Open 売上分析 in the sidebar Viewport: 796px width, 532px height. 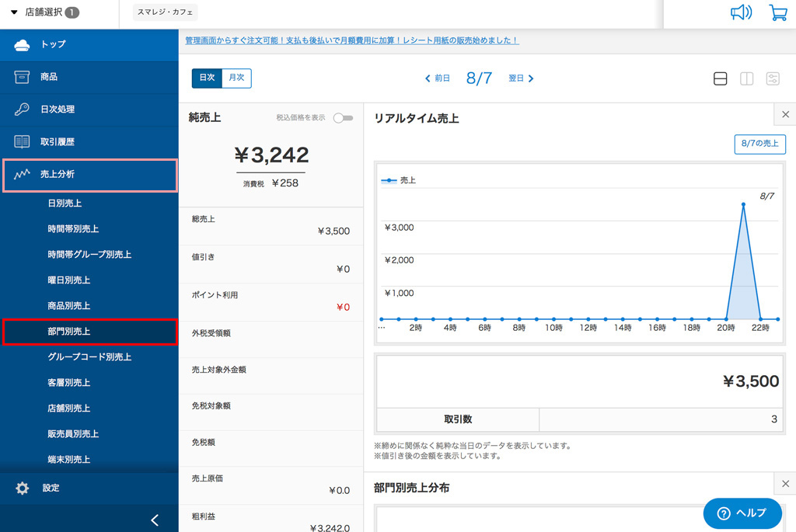click(90, 175)
